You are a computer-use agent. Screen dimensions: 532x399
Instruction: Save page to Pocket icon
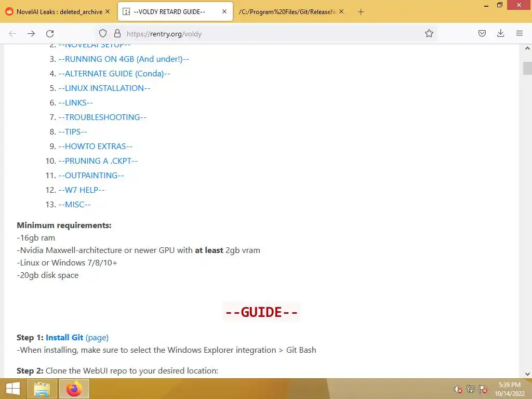(482, 33)
